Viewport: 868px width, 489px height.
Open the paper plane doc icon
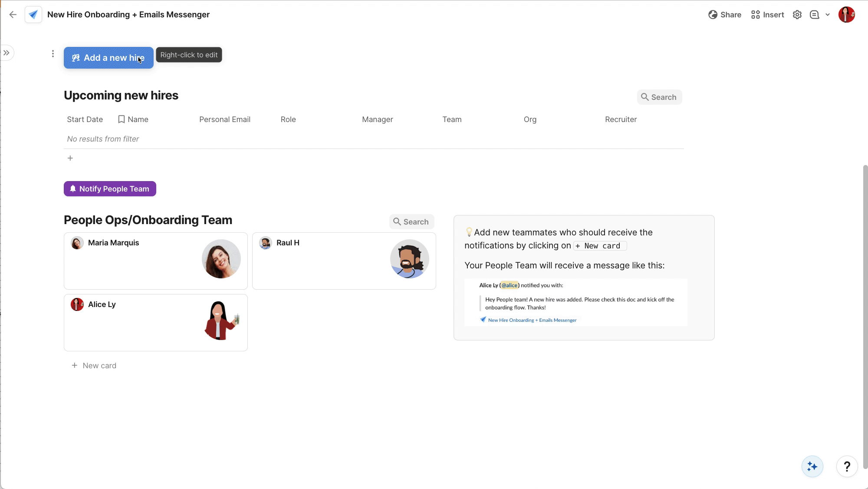pyautogui.click(x=33, y=15)
